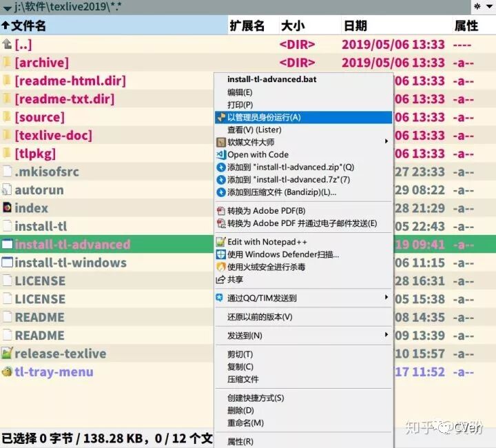Viewport: 496px width, 448px height.
Task: Click the readme-html.dir folder icon
Action: click(x=7, y=81)
